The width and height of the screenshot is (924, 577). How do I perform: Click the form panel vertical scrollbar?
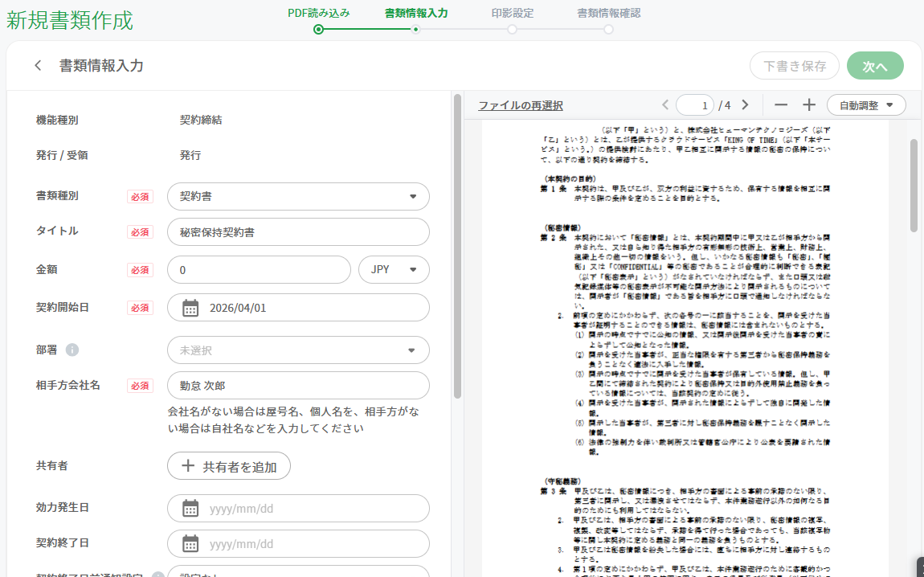coord(457,247)
